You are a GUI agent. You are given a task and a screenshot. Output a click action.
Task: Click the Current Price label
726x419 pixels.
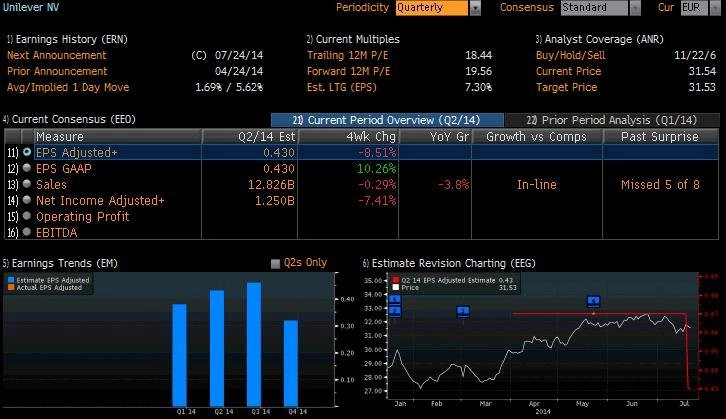(x=569, y=71)
